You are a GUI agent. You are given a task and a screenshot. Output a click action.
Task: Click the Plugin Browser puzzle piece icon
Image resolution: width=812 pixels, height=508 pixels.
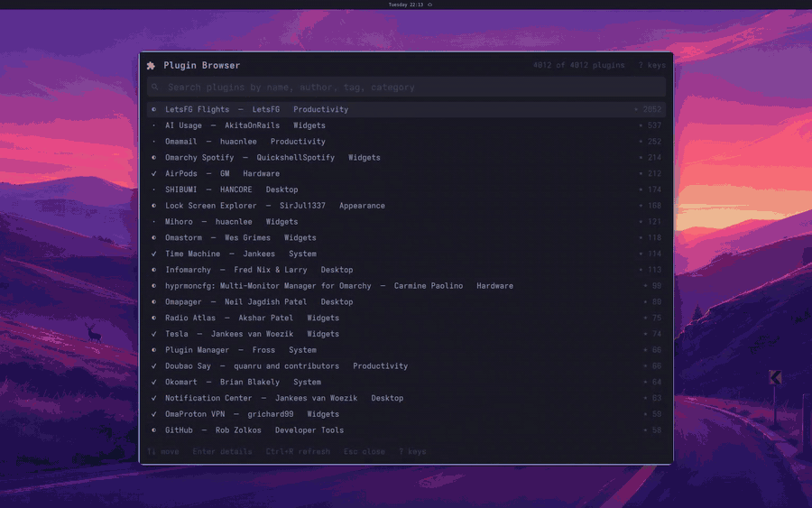(151, 66)
